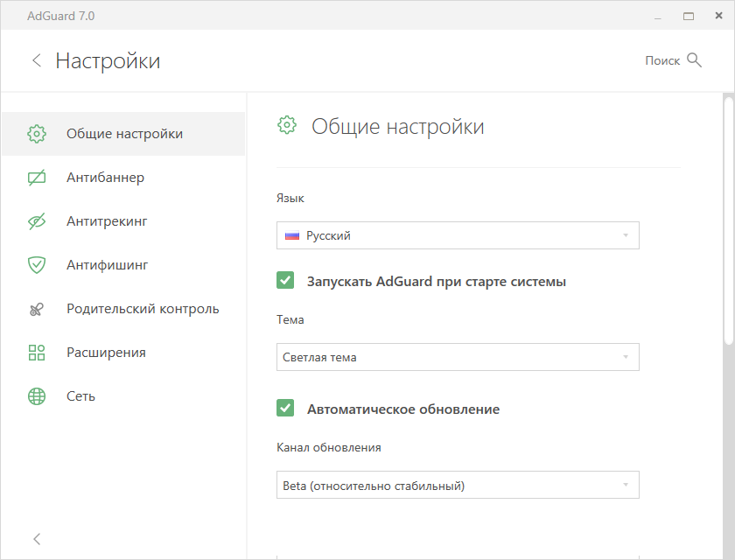
Task: Select the Антибаннер menu item
Action: click(x=123, y=178)
